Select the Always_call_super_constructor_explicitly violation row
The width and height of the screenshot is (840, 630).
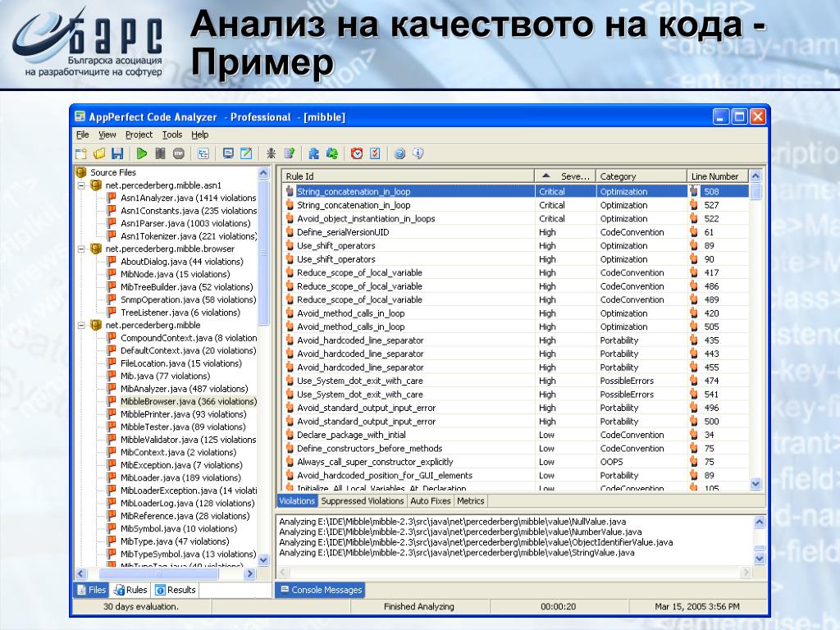[x=515, y=462]
